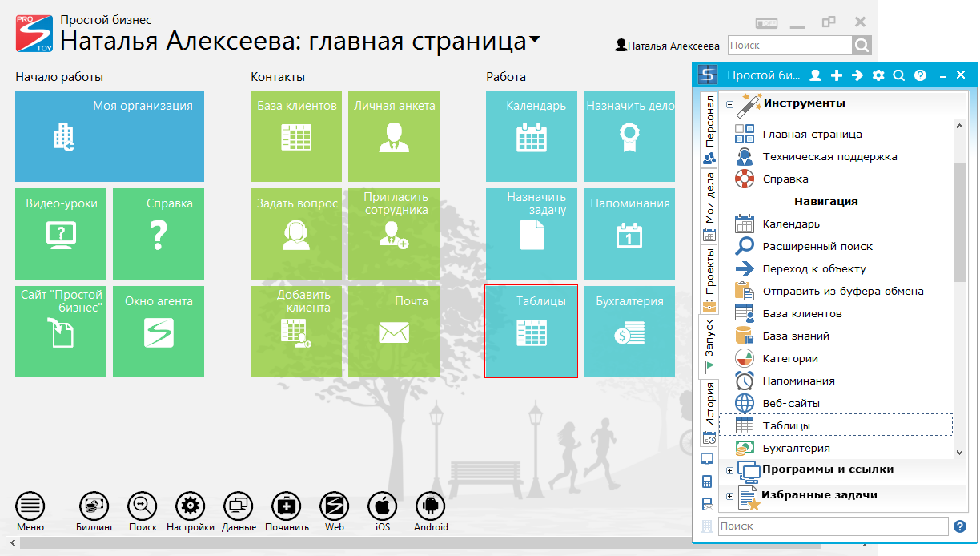
Task: Click the monitor icon in side panel strip
Action: (707, 459)
